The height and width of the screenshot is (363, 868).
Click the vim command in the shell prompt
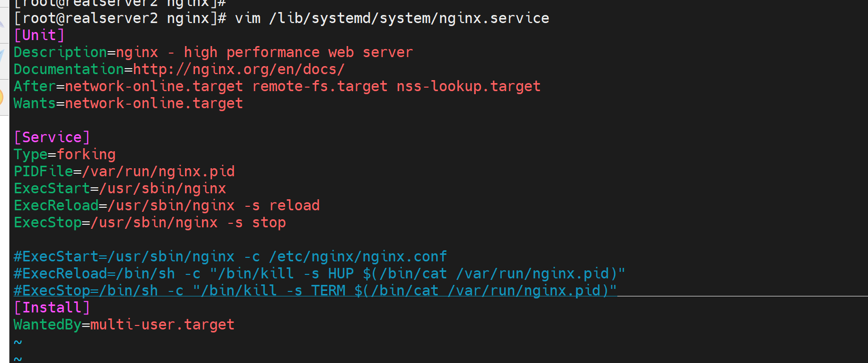point(248,19)
